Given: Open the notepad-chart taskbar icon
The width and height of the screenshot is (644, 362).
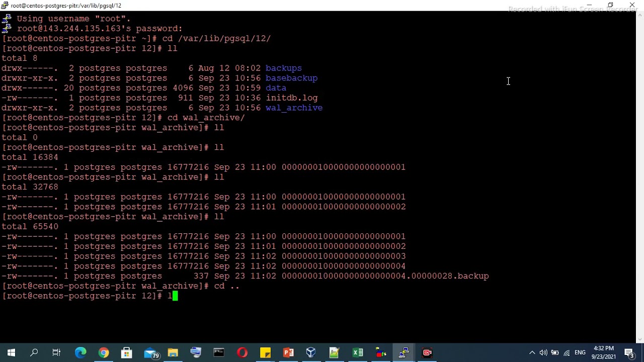Looking at the screenshot, I should click(x=334, y=352).
